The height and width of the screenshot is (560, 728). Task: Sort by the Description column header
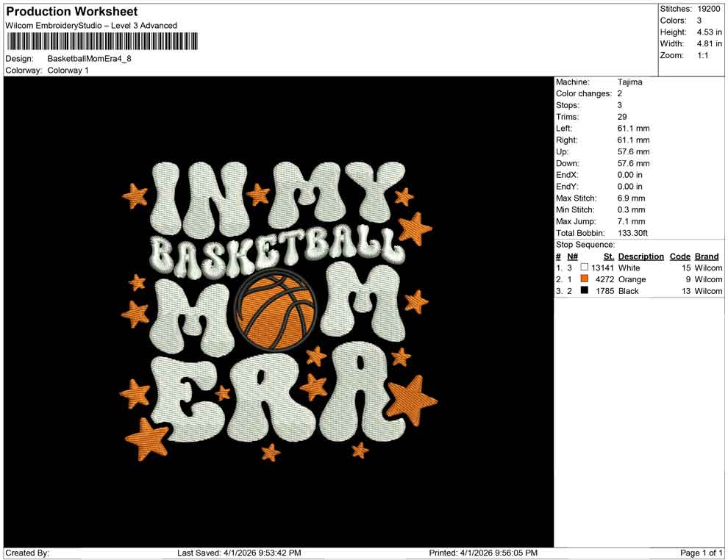[x=640, y=256]
